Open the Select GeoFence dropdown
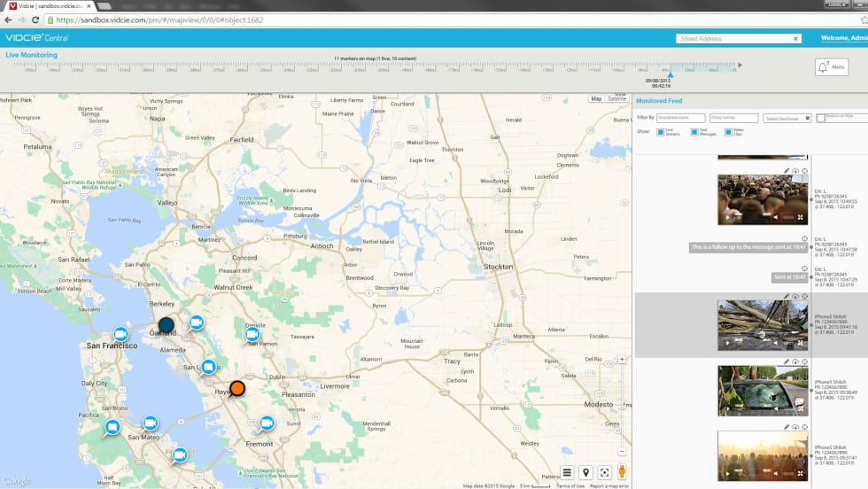 (787, 118)
